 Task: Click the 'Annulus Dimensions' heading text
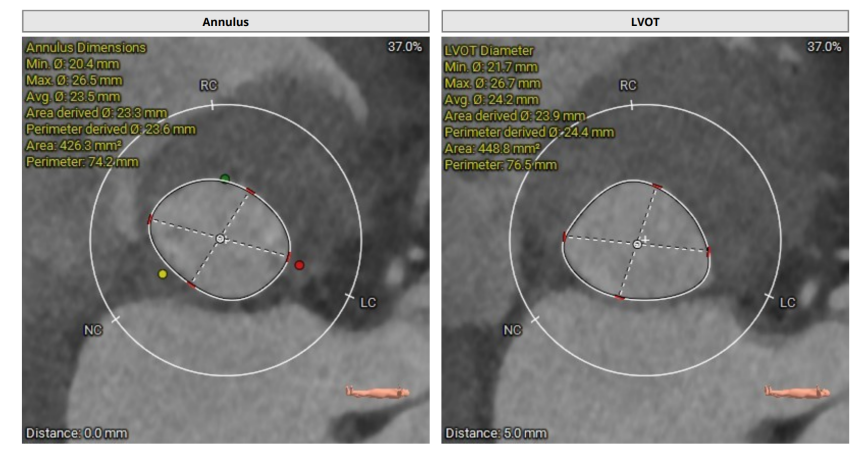(x=86, y=47)
